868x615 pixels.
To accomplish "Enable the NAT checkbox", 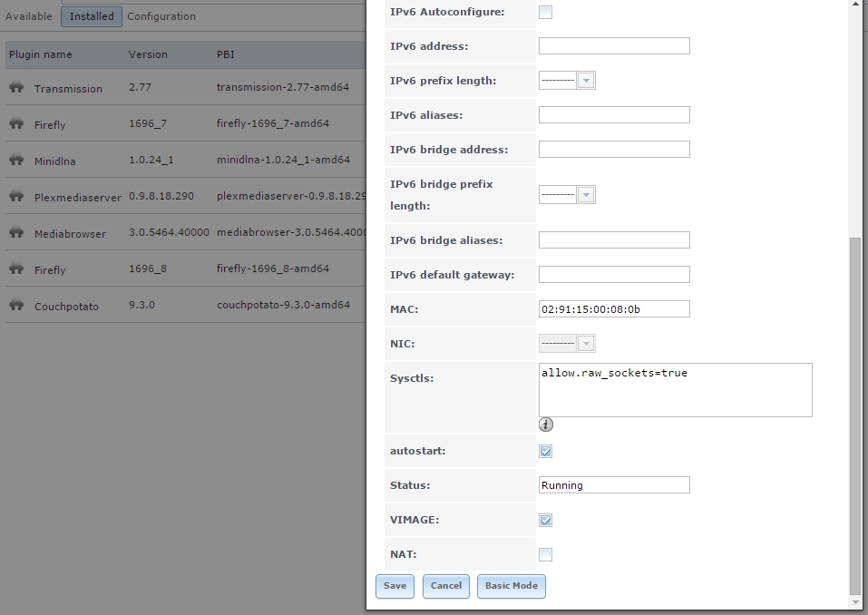I will 545,554.
